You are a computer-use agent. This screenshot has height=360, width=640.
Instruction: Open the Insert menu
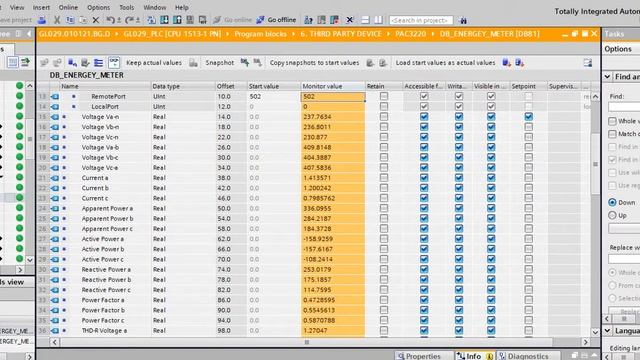[41, 7]
